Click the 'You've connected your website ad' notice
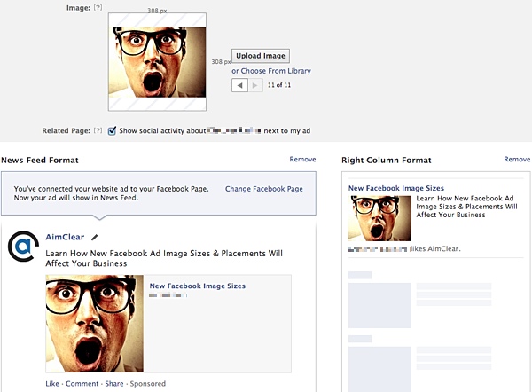Image resolution: width=532 pixels, height=392 pixels. click(112, 193)
